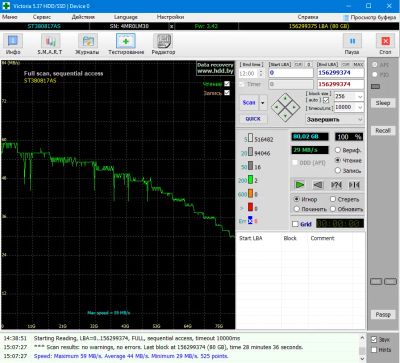Viewport: 400px width, 363px height.
Task: Open the timeout 10000 dropdown
Action: click(360, 107)
